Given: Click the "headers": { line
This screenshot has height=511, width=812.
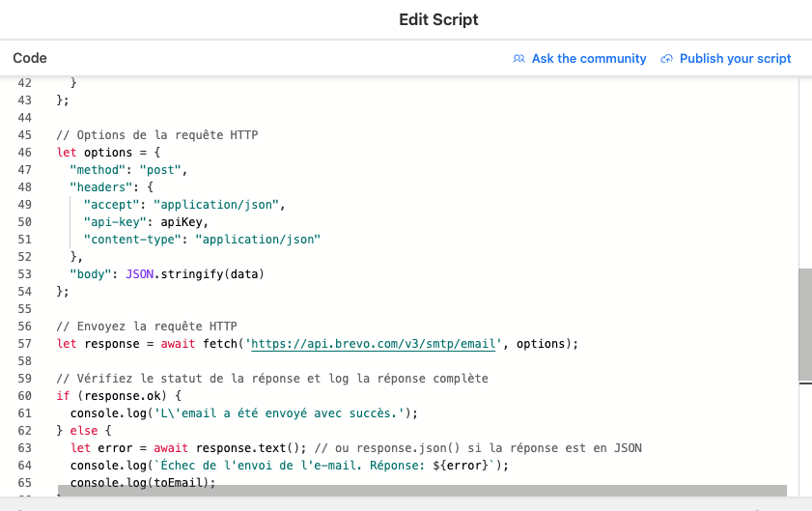Looking at the screenshot, I should click(112, 187).
